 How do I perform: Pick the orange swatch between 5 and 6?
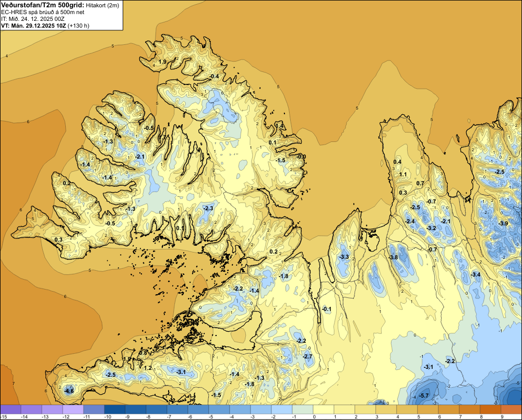pyautogui.click(x=428, y=409)
